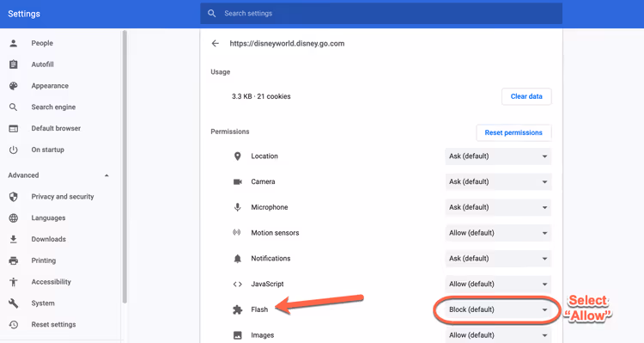
Task: Click the Flash permission label
Action: (259, 309)
